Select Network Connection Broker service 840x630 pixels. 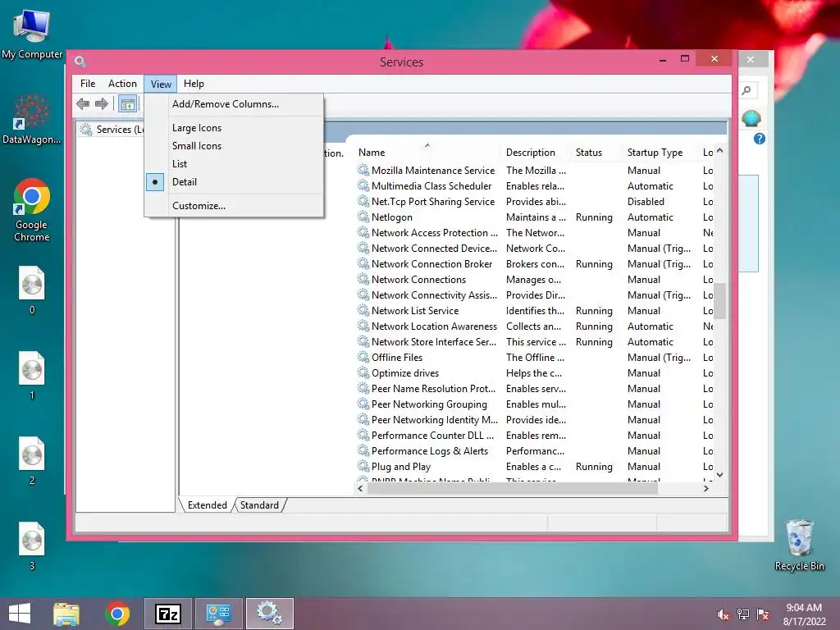(534, 264)
